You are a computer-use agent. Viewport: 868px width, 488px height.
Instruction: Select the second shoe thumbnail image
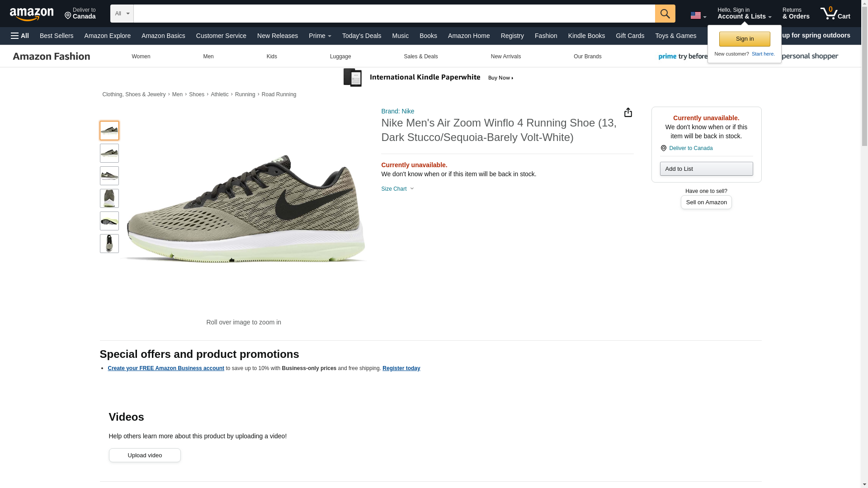(109, 153)
